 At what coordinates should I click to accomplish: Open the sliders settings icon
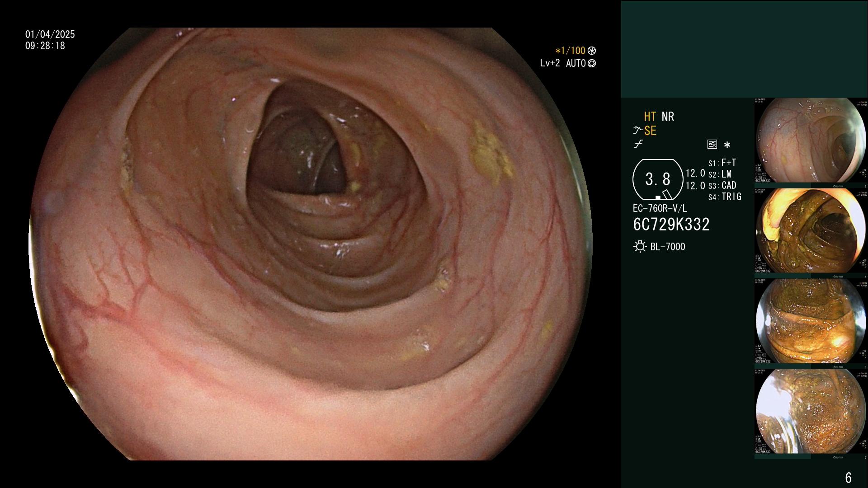[712, 144]
